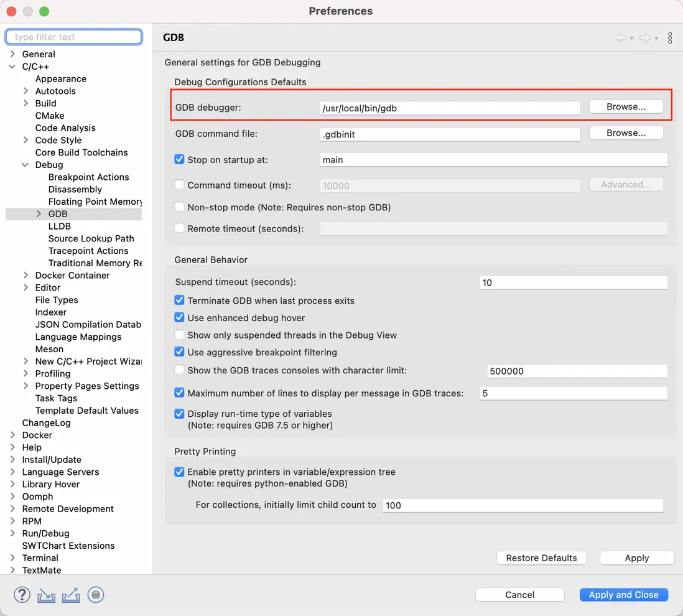Click the back navigation arrow icon

(x=620, y=38)
